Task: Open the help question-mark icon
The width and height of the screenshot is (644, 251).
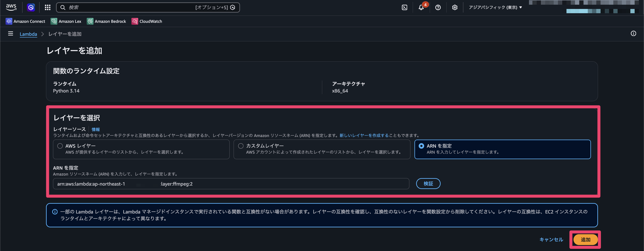Action: point(438,7)
